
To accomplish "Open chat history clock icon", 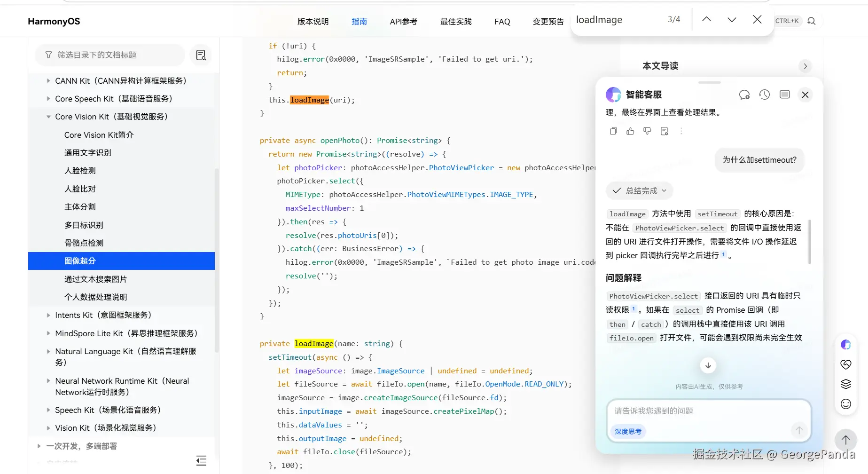I will click(765, 95).
